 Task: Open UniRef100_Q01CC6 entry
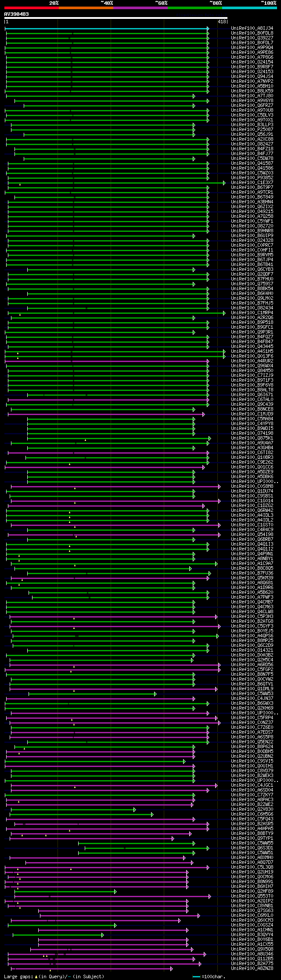coord(252,467)
